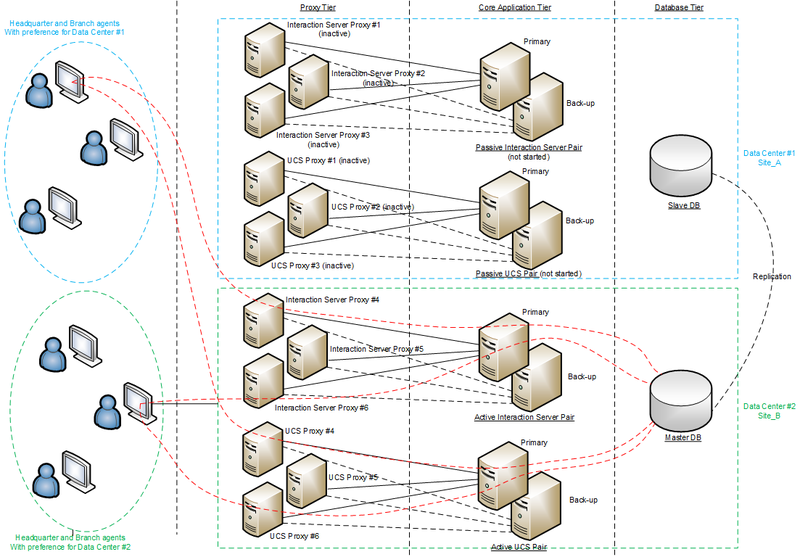Click the Master DB database cylinder
This screenshot has height=557, width=800.
point(681,401)
